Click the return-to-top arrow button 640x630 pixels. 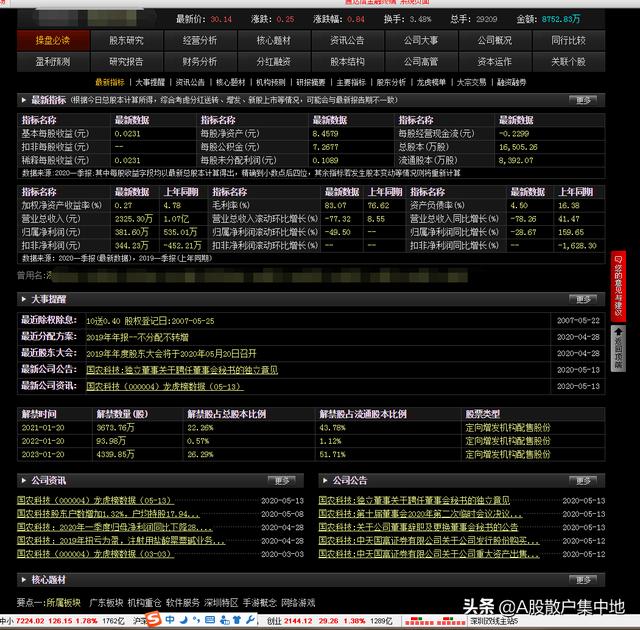point(618,348)
